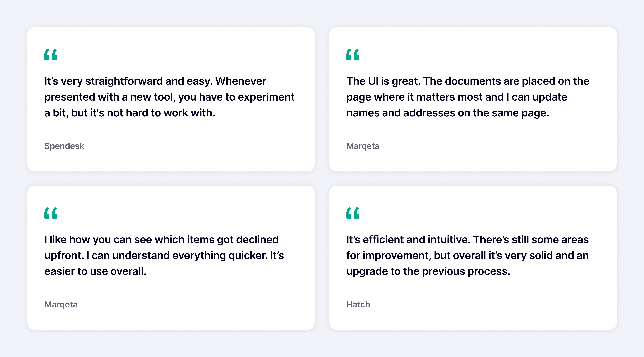Click the words 'presented with a new tool'
644x357 pixels.
click(110, 97)
